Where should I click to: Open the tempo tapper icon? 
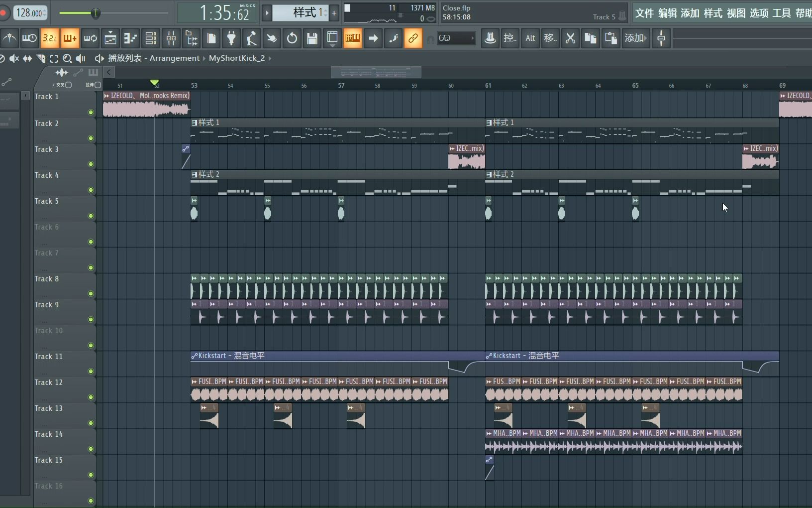click(252, 38)
